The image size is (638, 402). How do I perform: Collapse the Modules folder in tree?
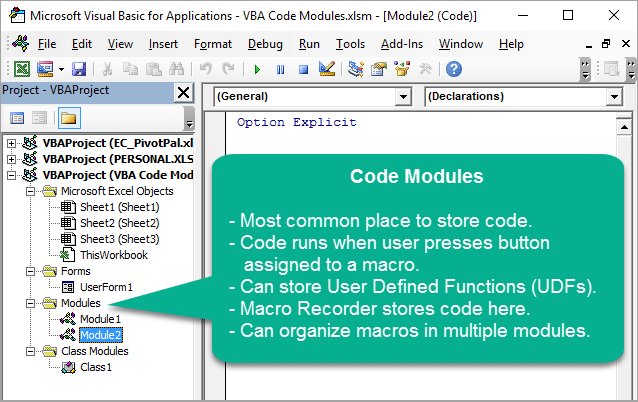pyautogui.click(x=28, y=303)
